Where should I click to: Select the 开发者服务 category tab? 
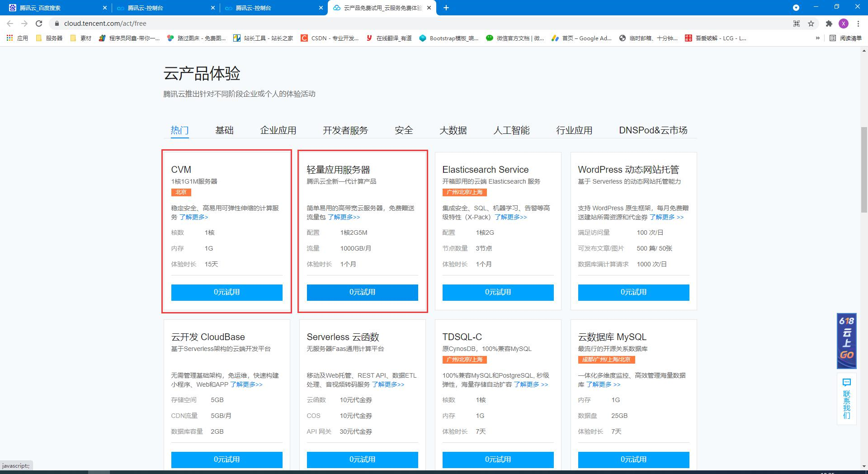[345, 131]
